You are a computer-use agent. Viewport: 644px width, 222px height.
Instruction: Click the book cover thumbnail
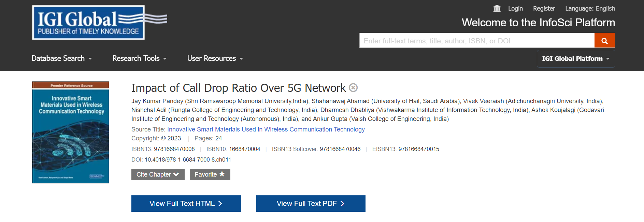70,132
